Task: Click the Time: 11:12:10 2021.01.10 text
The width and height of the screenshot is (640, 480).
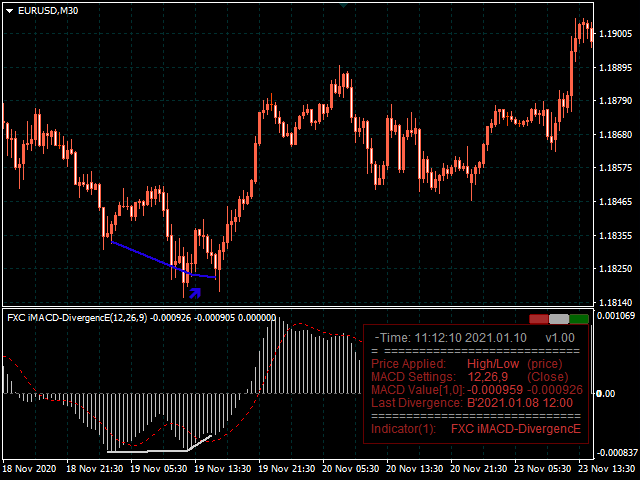Action: click(x=450, y=338)
